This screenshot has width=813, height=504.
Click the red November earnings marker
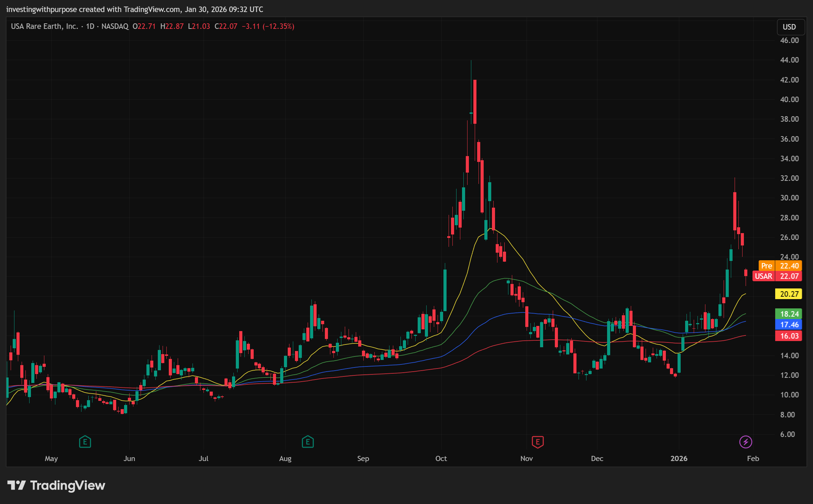point(538,442)
